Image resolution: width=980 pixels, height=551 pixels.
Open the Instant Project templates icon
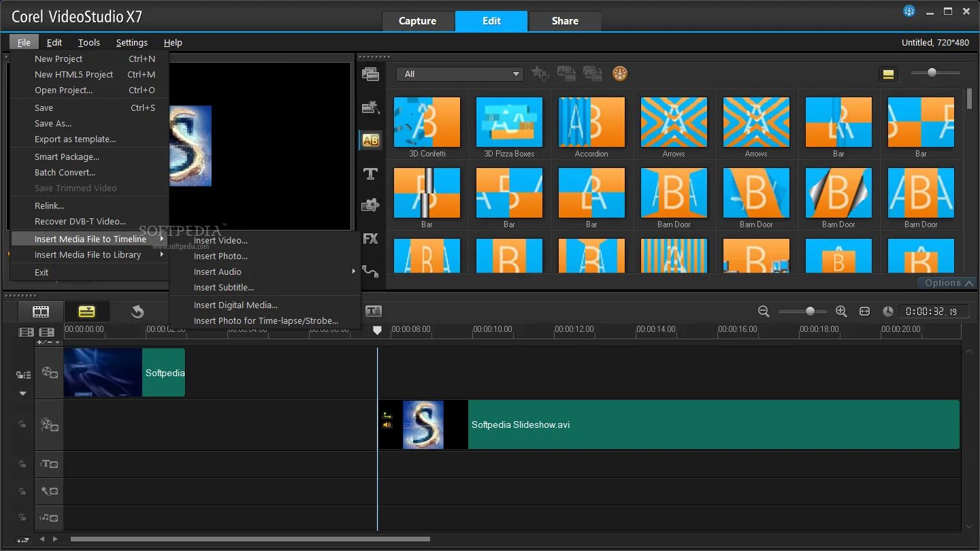coord(371,107)
